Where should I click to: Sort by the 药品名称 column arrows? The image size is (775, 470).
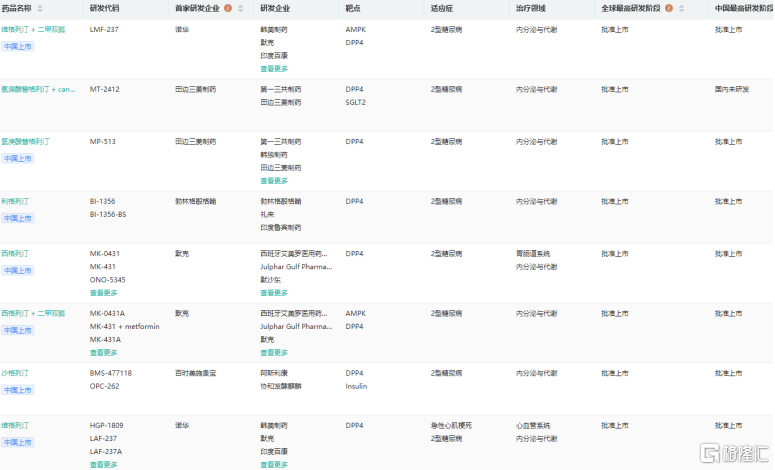click(40, 8)
